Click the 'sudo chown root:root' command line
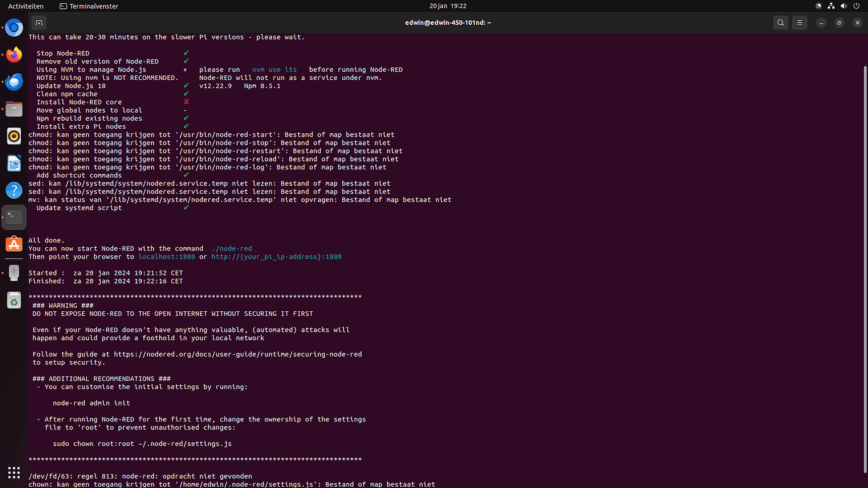 tap(142, 444)
